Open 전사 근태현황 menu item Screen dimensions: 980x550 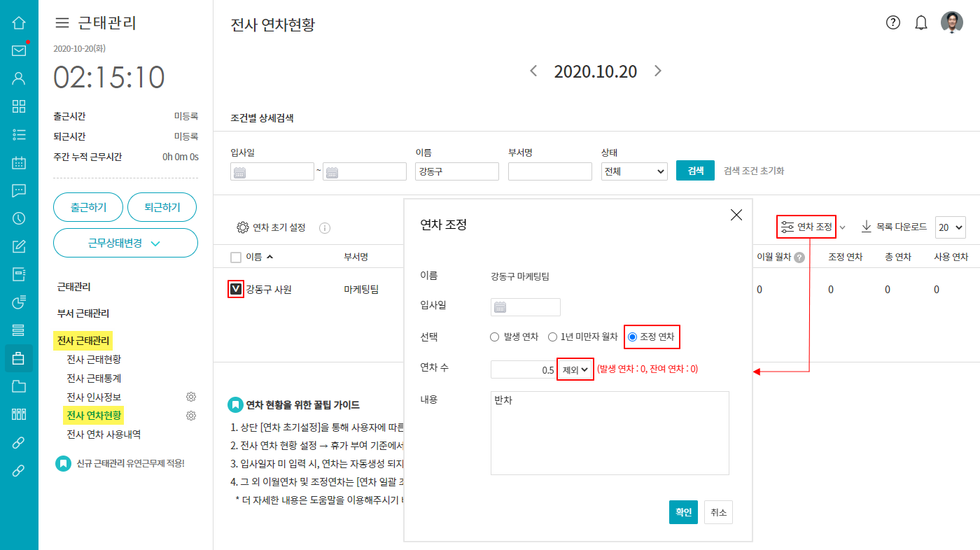click(94, 359)
